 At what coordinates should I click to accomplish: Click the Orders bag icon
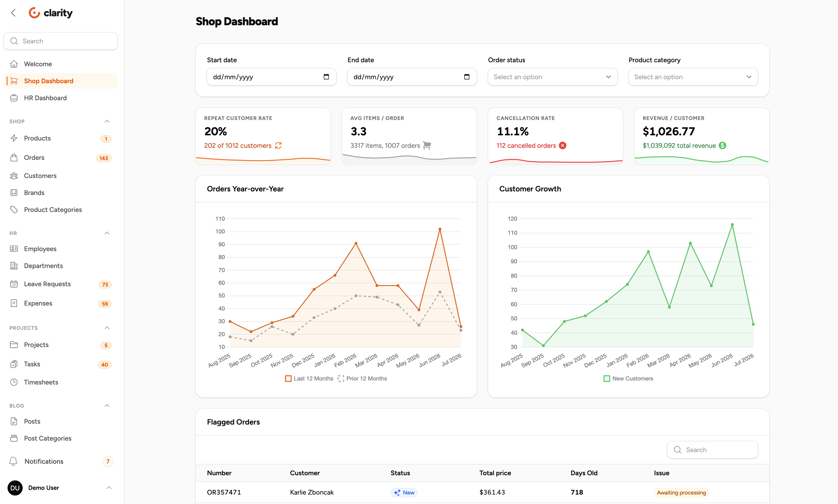click(x=14, y=157)
